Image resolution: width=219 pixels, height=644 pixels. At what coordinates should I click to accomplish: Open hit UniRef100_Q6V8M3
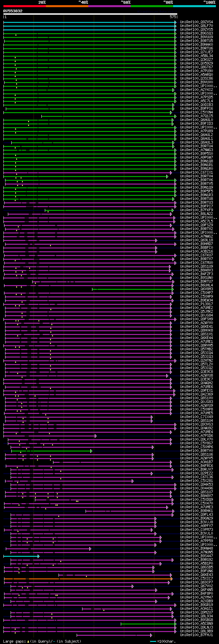tap(196, 289)
